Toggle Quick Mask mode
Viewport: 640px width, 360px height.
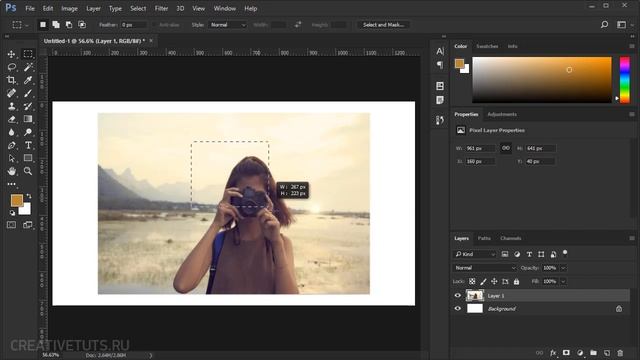[11, 225]
